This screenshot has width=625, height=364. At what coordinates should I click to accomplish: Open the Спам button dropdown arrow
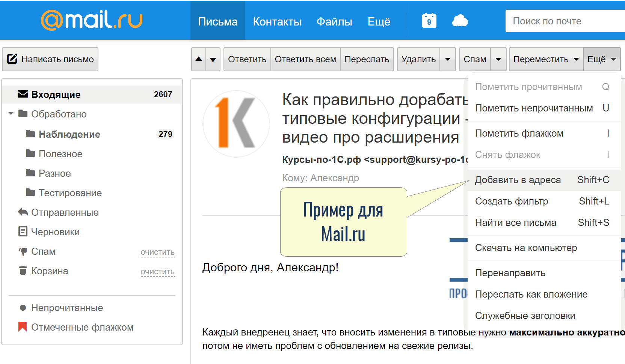click(498, 59)
